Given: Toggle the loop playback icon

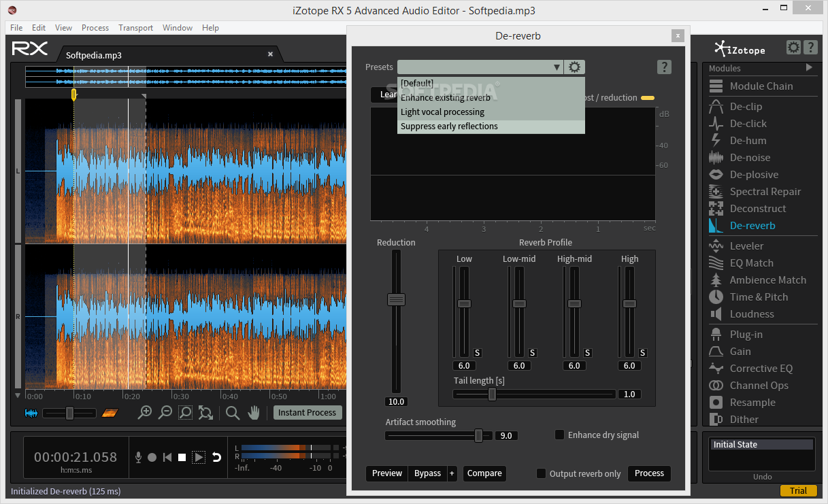Looking at the screenshot, I should coord(217,458).
